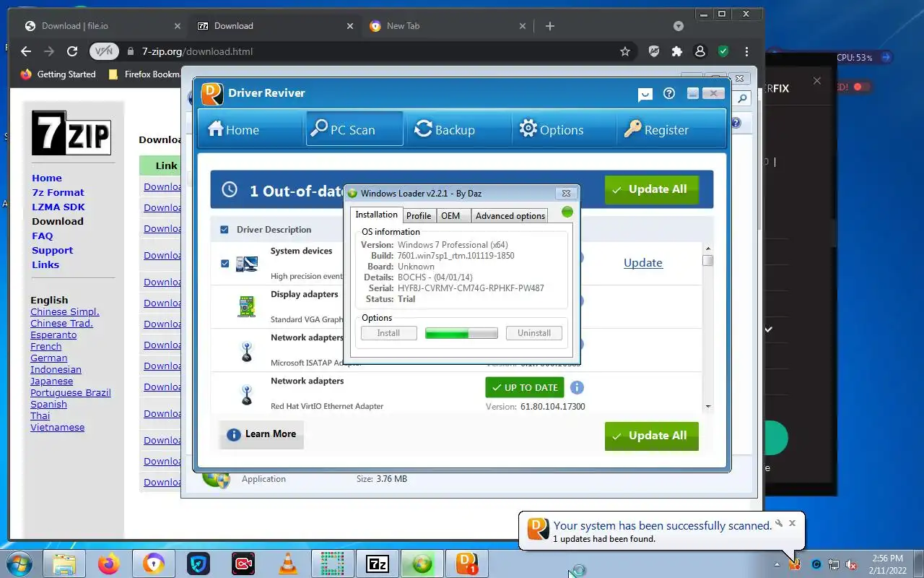Click the network tray icon
The image size is (924, 578).
tap(834, 564)
